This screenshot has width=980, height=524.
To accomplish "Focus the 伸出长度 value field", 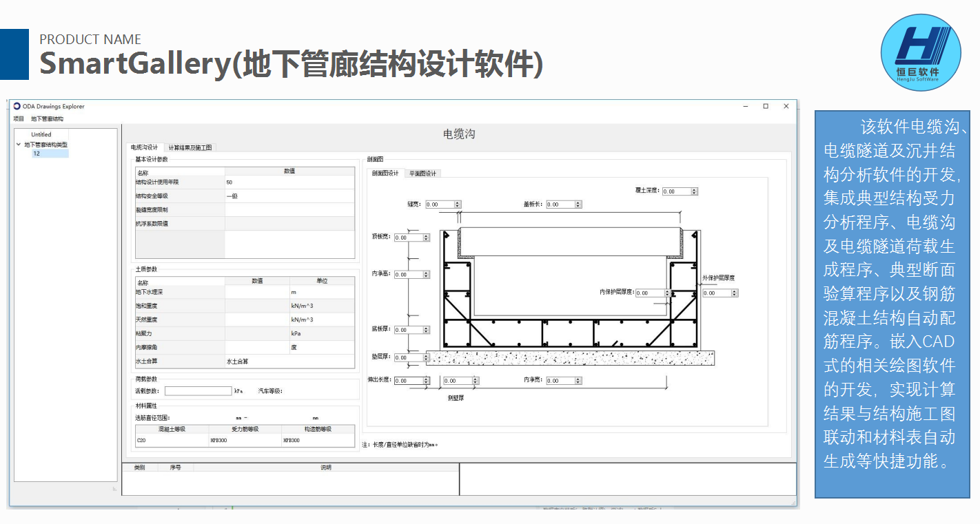I will 408,381.
